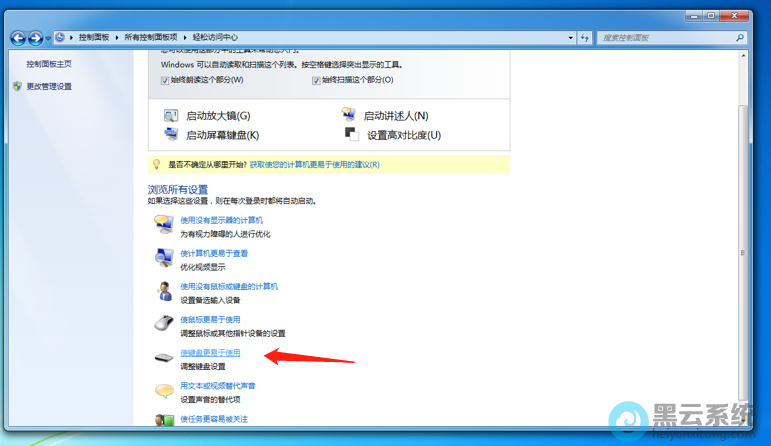Expand the recent pages arrow next to Forward
This screenshot has height=446, width=771.
50,38
